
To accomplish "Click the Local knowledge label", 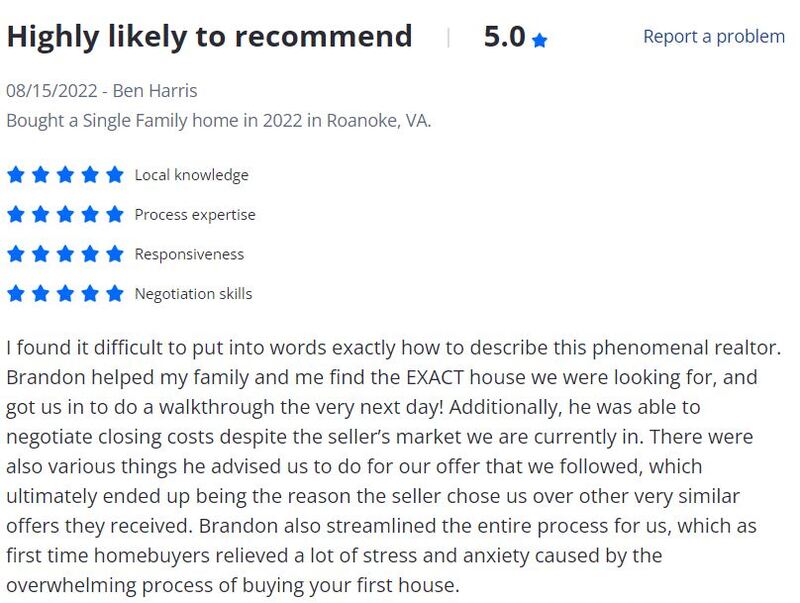I will (191, 175).
